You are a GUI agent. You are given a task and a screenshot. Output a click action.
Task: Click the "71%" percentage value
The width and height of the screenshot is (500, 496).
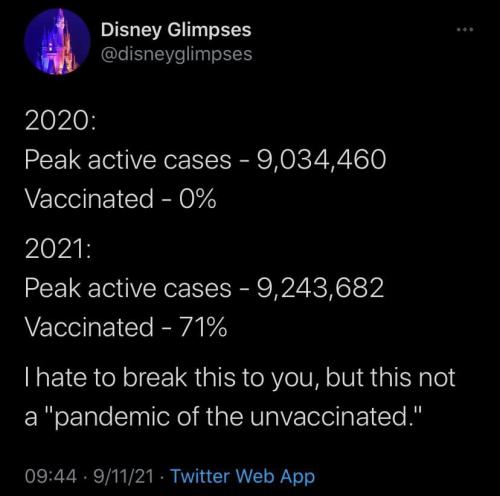pos(203,327)
